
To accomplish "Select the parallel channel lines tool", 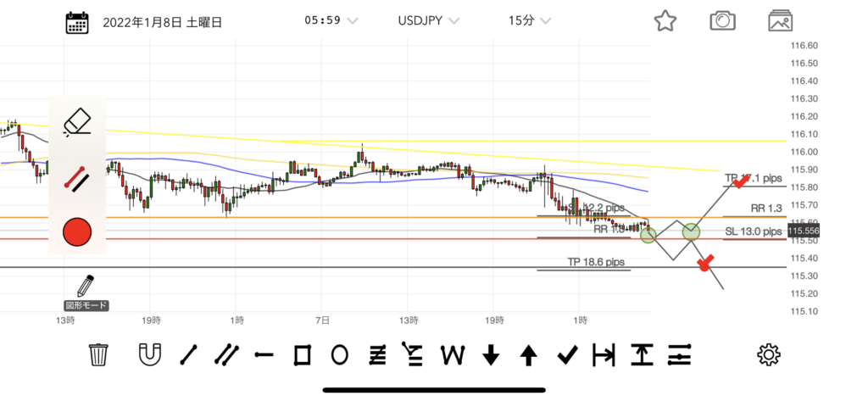I will (225, 354).
